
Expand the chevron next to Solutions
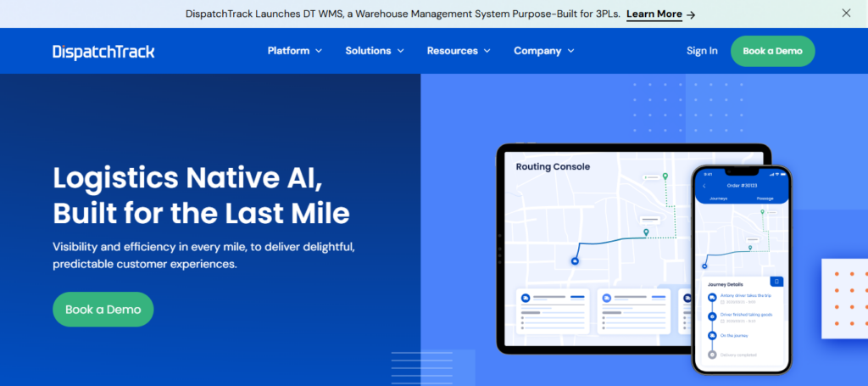click(x=400, y=51)
